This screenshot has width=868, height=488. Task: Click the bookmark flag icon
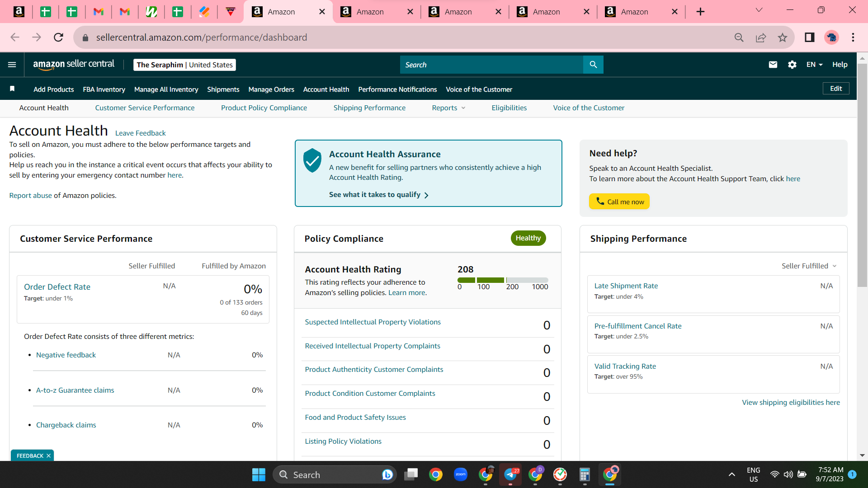pos(12,89)
